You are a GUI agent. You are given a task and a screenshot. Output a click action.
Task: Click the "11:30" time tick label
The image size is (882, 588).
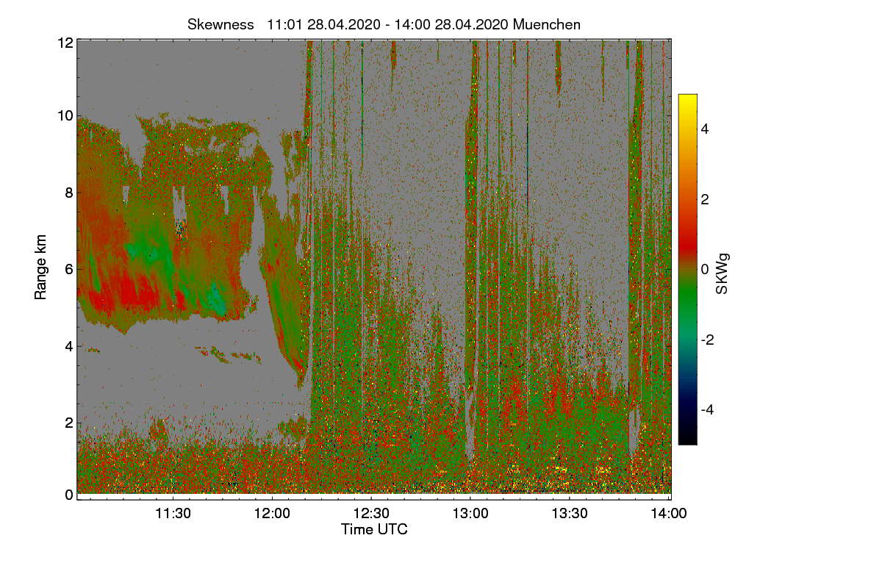[173, 514]
